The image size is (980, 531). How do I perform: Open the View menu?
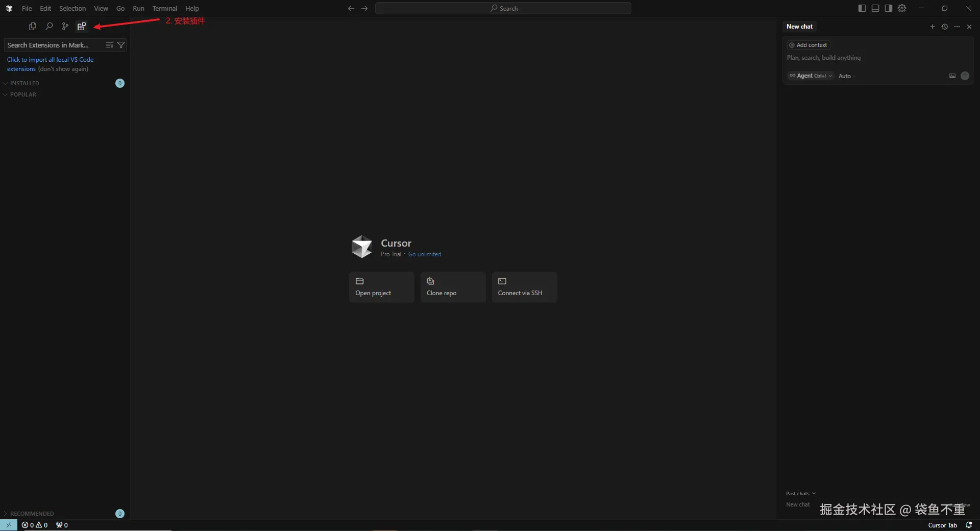pyautogui.click(x=101, y=8)
